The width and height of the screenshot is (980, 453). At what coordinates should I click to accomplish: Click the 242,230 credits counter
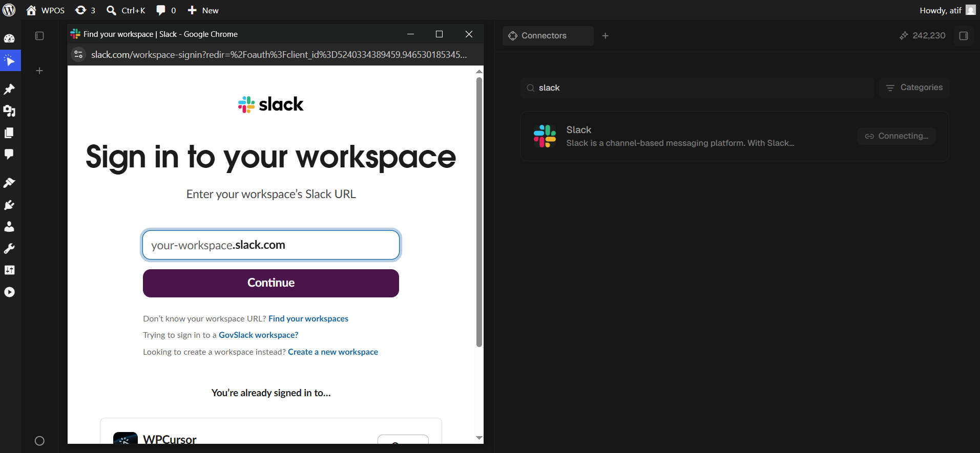point(922,36)
